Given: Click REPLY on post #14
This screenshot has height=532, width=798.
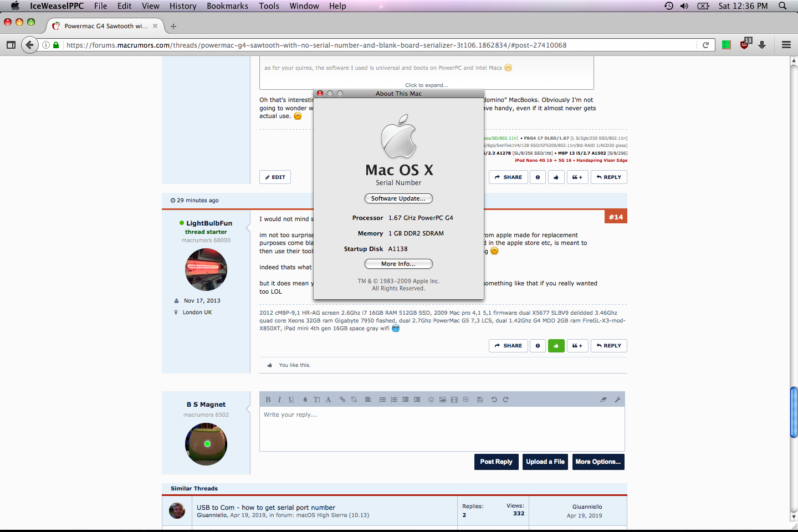Looking at the screenshot, I should [x=608, y=346].
